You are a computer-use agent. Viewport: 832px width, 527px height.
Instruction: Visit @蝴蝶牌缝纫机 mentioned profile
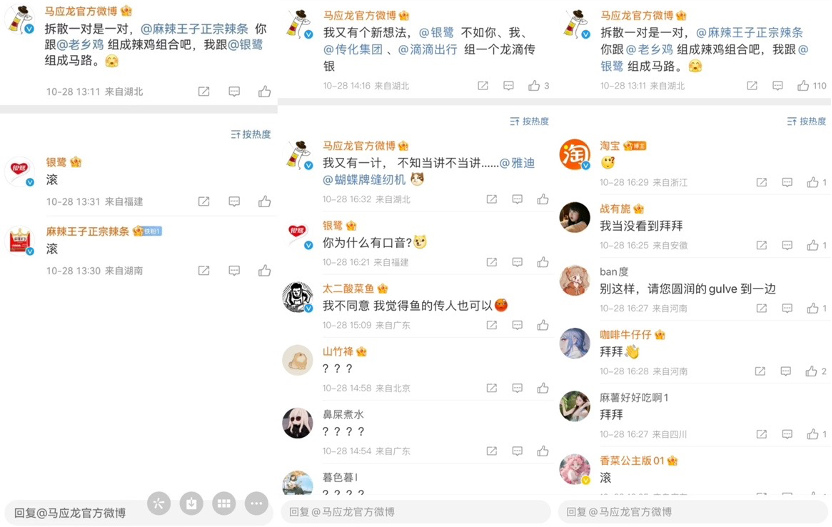[364, 180]
